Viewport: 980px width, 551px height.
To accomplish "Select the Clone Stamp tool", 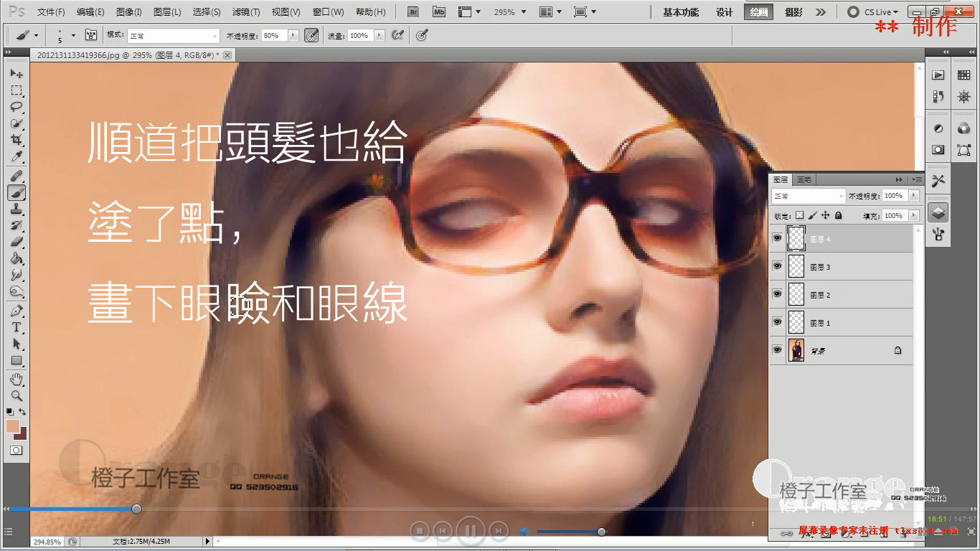I will pyautogui.click(x=17, y=209).
